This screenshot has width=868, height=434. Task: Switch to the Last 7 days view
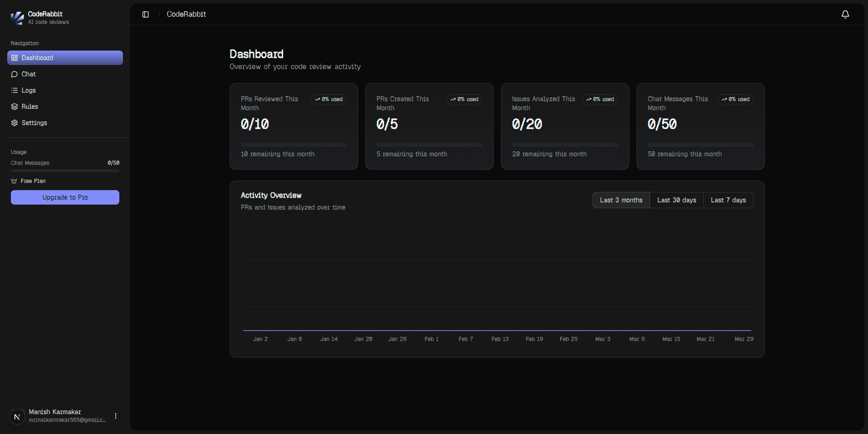click(x=728, y=200)
